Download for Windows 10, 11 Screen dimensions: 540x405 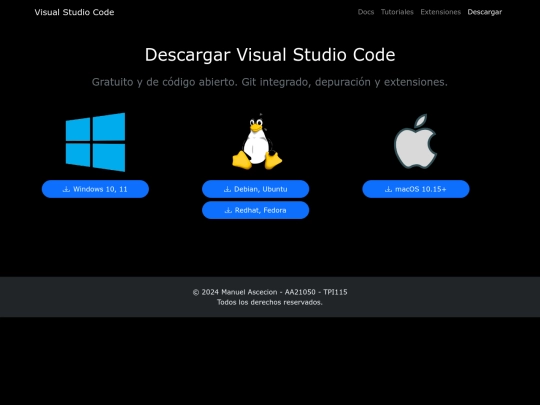(95, 189)
